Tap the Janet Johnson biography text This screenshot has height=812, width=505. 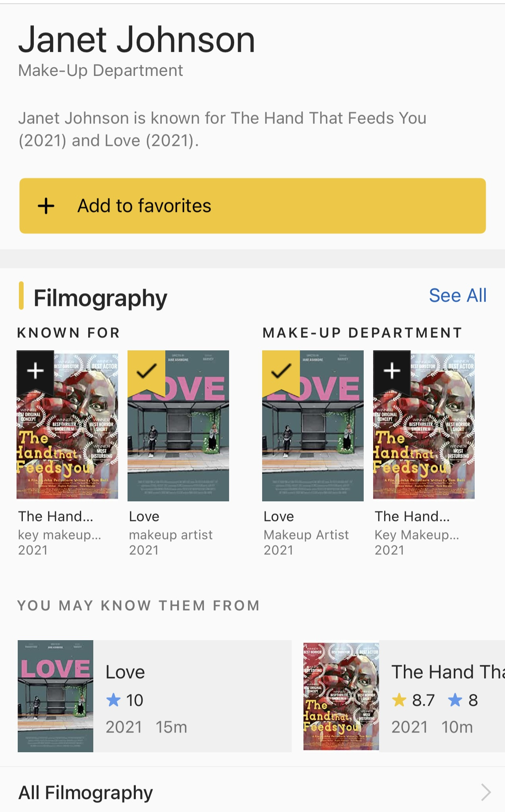[222, 129]
